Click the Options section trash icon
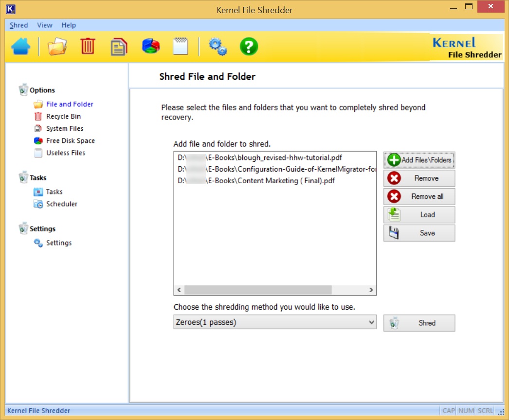This screenshot has width=509, height=420. pos(23,90)
